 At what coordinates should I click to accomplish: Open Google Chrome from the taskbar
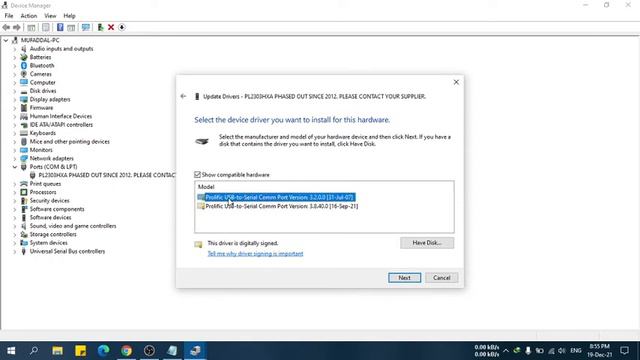(x=127, y=351)
